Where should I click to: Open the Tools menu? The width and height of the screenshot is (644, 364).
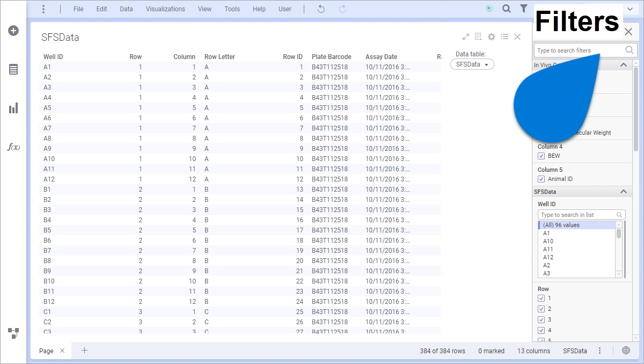point(232,9)
